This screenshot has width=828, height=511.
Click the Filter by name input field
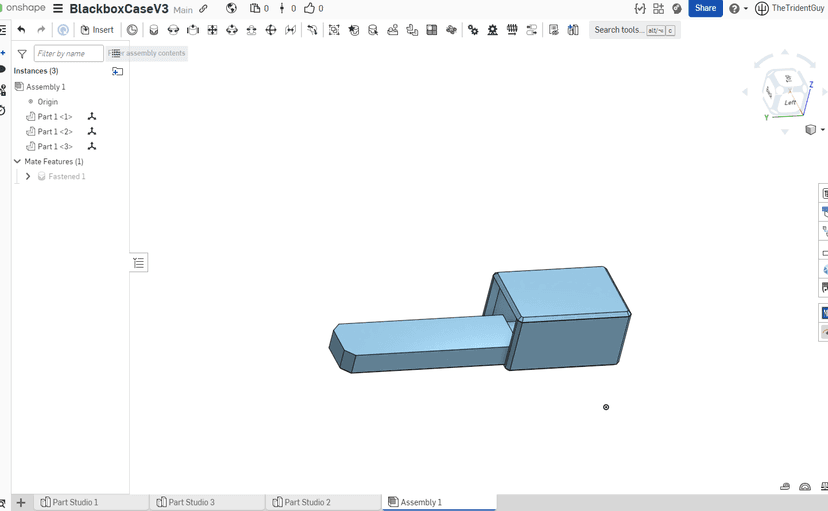(x=68, y=54)
